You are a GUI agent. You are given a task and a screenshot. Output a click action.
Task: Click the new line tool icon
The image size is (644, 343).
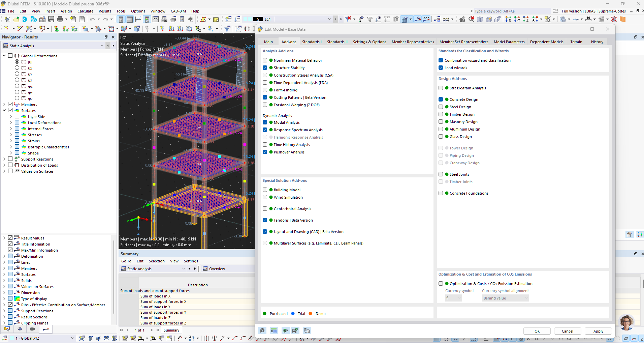[20, 29]
